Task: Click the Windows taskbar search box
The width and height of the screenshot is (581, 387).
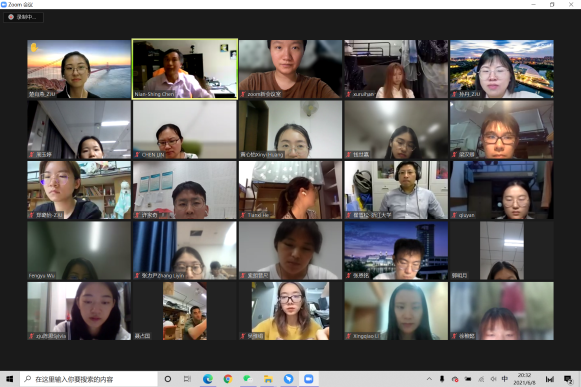Action: tap(89, 379)
